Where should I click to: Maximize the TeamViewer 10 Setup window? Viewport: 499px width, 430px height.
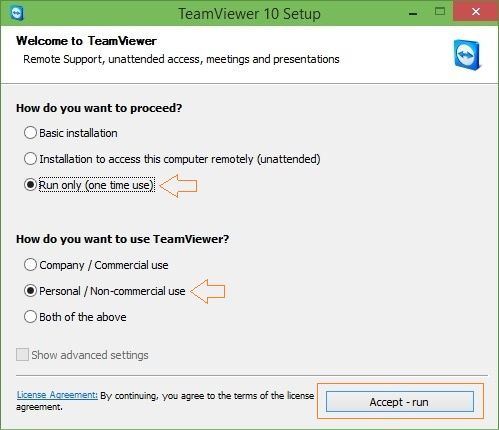(440, 12)
